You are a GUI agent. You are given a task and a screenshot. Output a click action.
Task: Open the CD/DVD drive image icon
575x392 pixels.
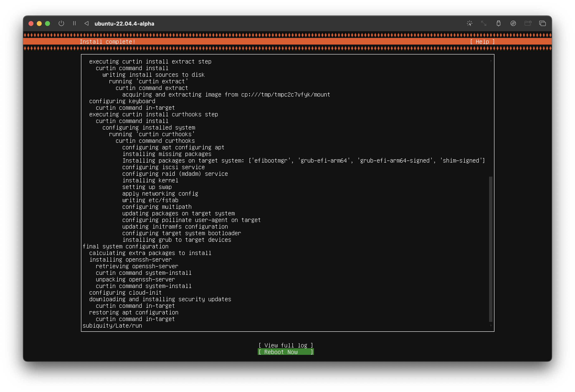point(513,24)
